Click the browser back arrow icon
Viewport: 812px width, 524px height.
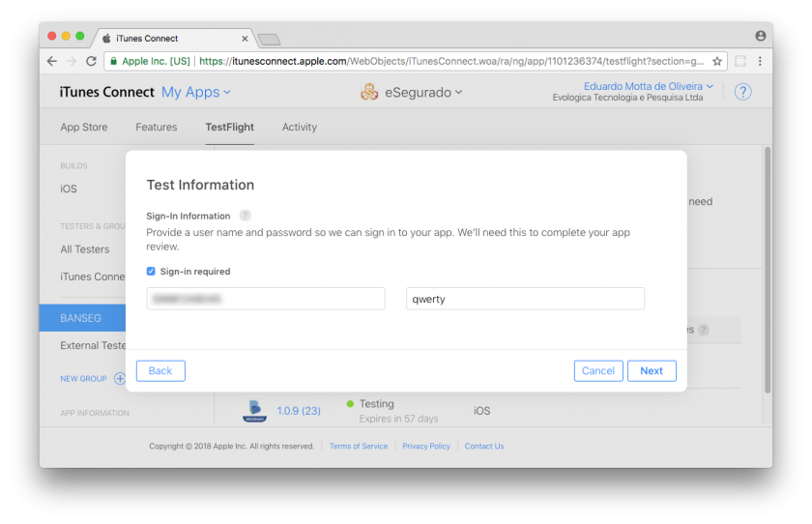52,61
